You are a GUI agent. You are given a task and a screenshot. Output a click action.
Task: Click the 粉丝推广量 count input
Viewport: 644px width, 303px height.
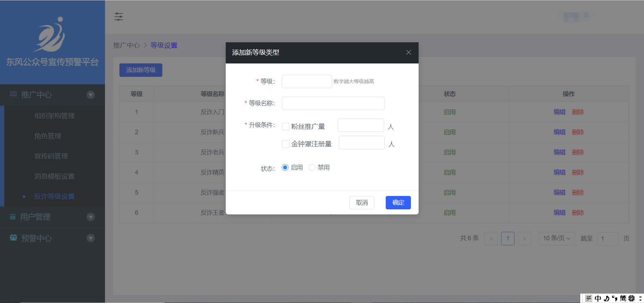tap(361, 125)
